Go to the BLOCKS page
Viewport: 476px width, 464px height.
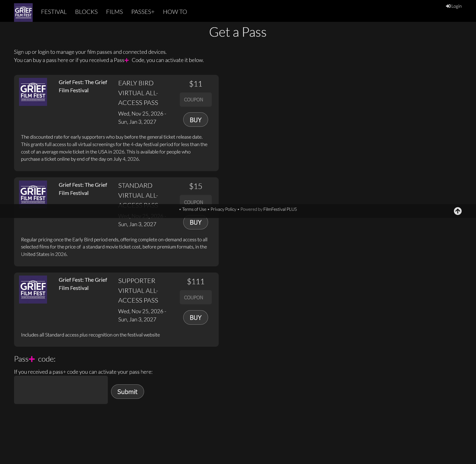pyautogui.click(x=86, y=12)
